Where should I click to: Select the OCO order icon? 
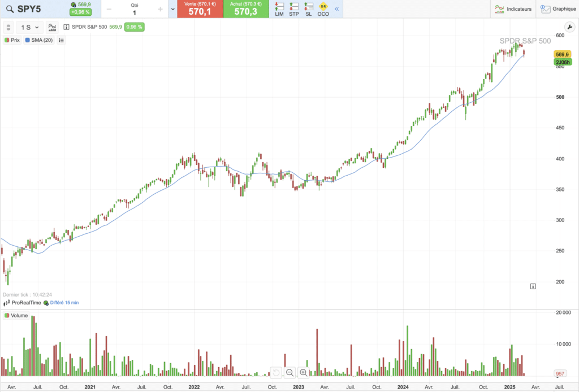click(x=323, y=9)
